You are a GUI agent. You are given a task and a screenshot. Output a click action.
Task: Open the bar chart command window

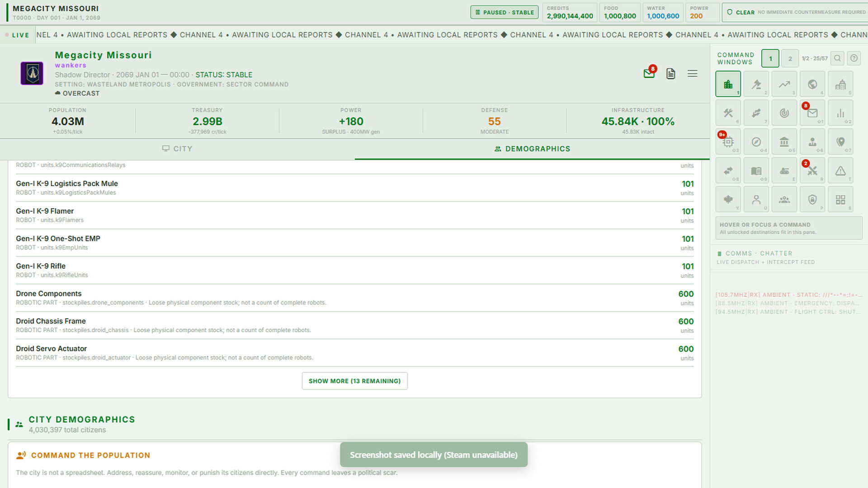coord(840,113)
